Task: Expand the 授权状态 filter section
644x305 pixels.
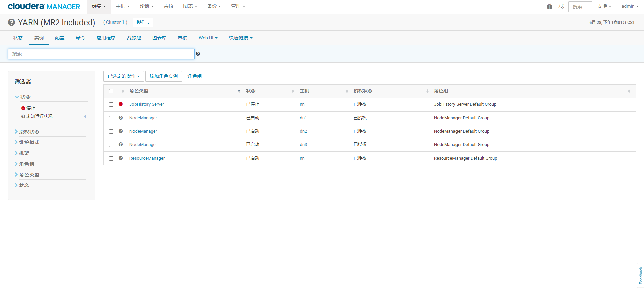Action: (27, 132)
